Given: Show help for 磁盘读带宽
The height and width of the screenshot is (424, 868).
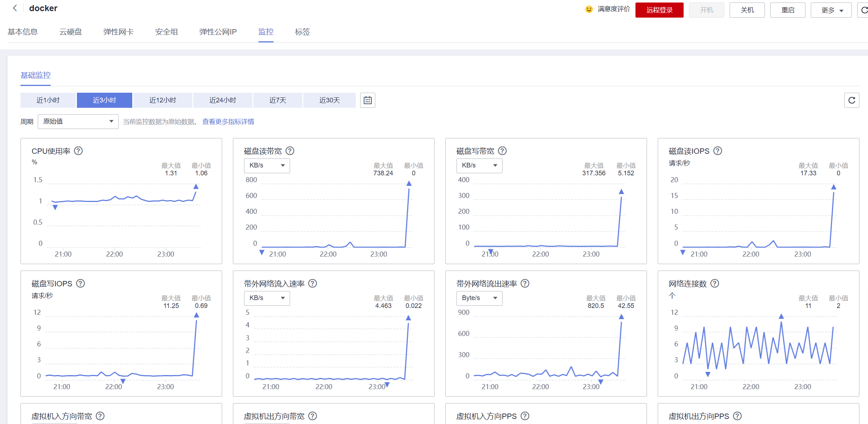Looking at the screenshot, I should click(290, 151).
